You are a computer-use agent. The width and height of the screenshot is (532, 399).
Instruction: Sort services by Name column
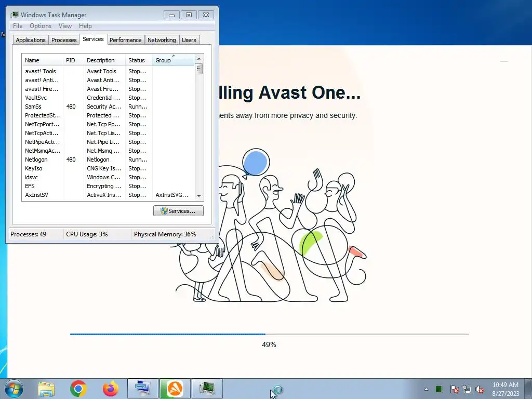coord(43,60)
